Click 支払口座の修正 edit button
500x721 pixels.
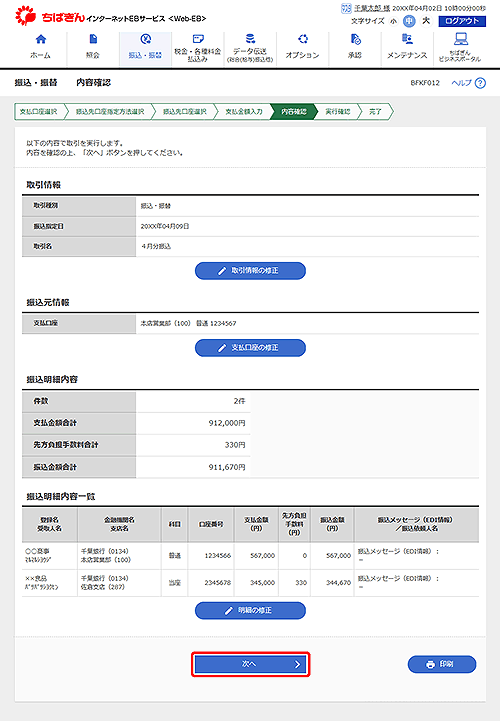(250, 348)
